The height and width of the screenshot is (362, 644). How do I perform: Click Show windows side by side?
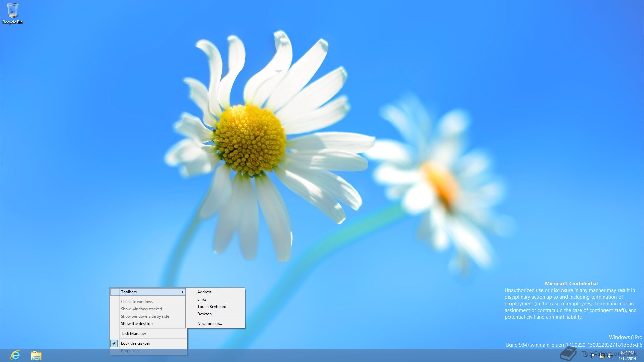tap(145, 316)
